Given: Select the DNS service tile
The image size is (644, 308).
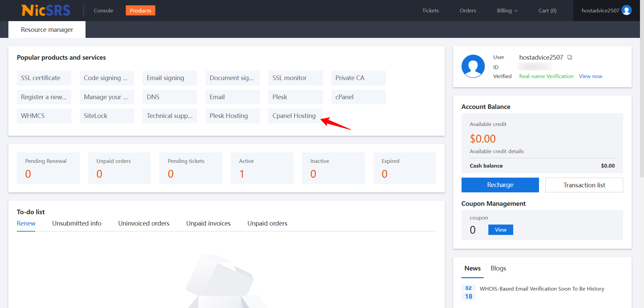Looking at the screenshot, I should [x=170, y=97].
